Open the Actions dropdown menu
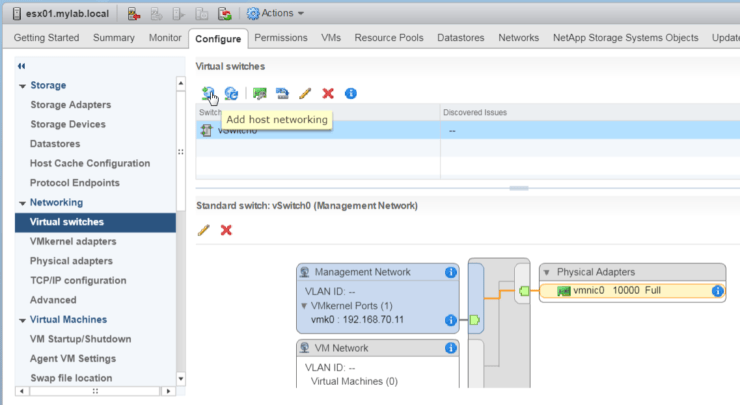740x405 pixels. coord(275,13)
